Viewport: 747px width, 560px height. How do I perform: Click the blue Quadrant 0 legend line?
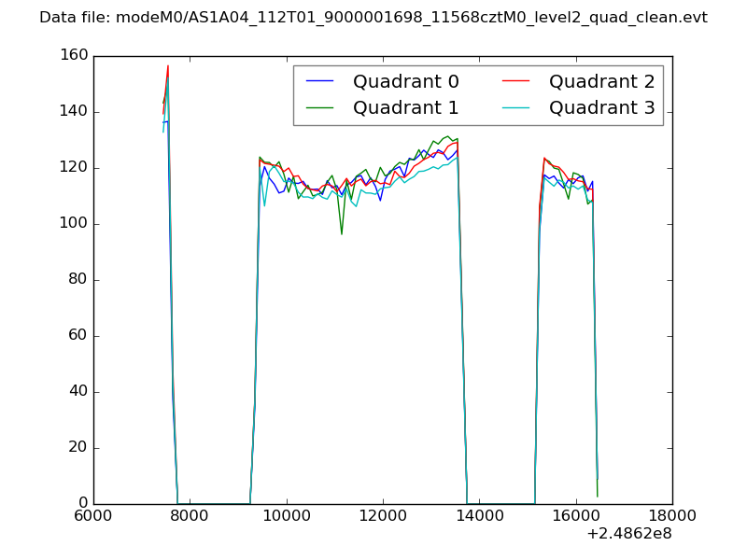(x=322, y=82)
